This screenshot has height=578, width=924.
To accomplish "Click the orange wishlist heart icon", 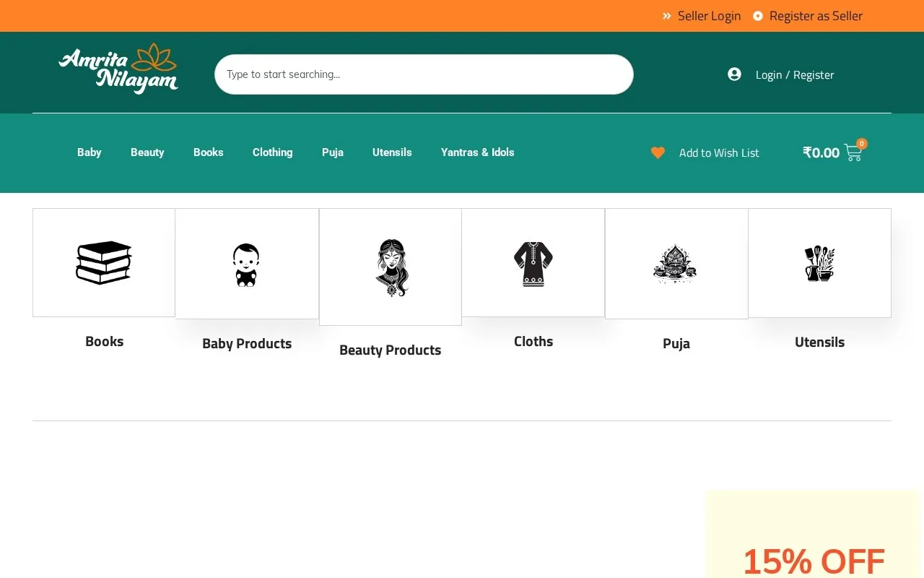I will pyautogui.click(x=658, y=152).
